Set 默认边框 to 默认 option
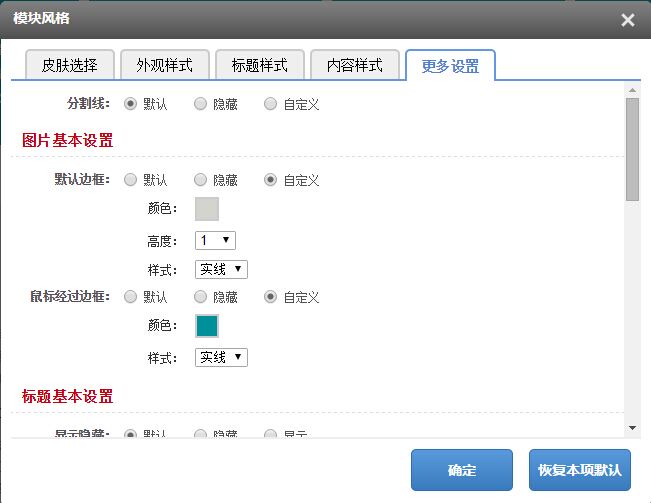 coord(131,180)
